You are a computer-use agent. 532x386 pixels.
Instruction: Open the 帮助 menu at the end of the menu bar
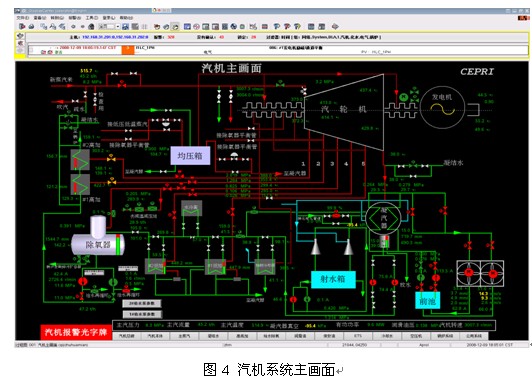tap(126, 18)
